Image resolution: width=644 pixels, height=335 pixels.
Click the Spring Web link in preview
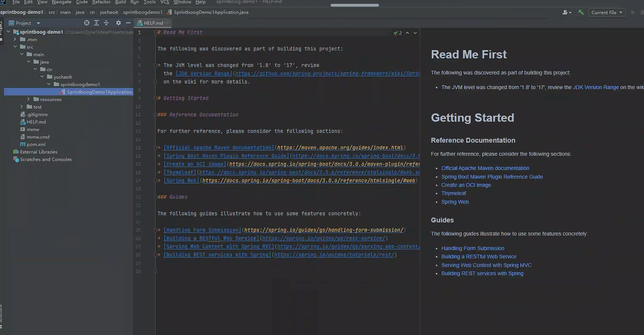click(x=455, y=202)
